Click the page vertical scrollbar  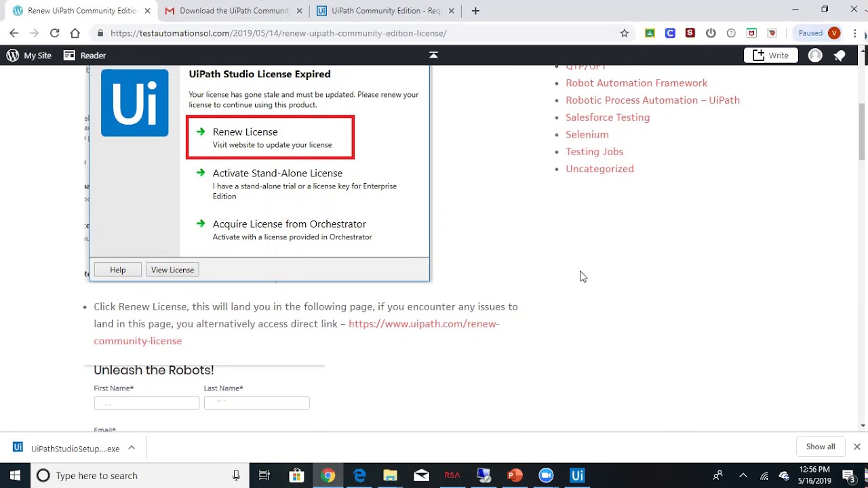[x=863, y=132]
